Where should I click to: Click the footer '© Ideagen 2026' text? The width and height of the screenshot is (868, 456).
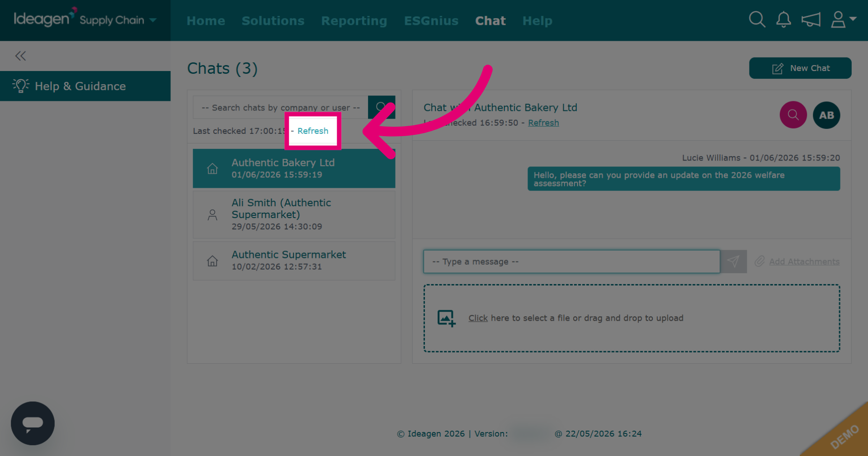(x=431, y=433)
